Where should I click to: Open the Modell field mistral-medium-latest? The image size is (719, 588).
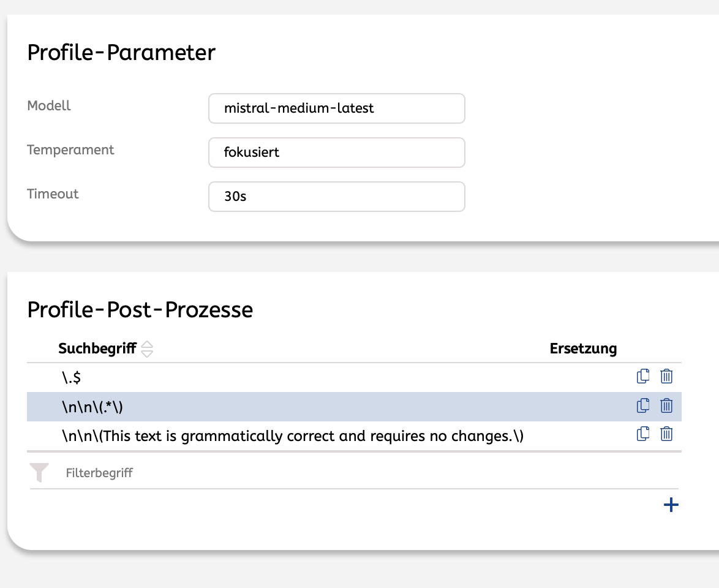point(336,108)
